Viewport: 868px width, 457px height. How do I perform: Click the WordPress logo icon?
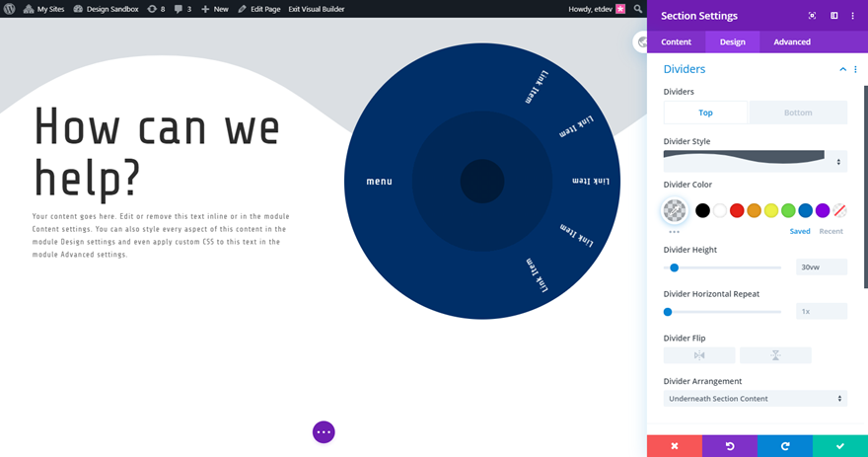pyautogui.click(x=10, y=9)
